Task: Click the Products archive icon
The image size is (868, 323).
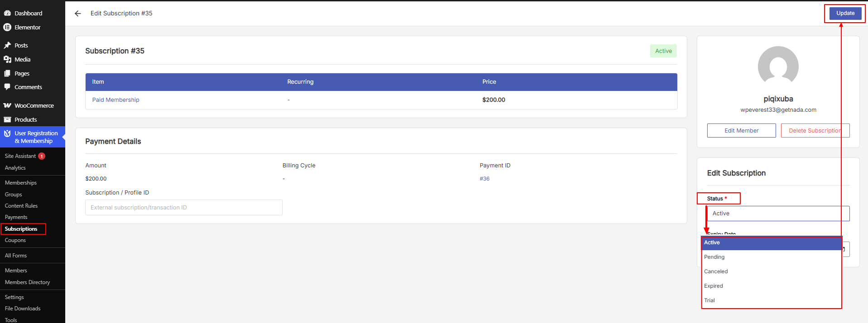Action: (7, 119)
